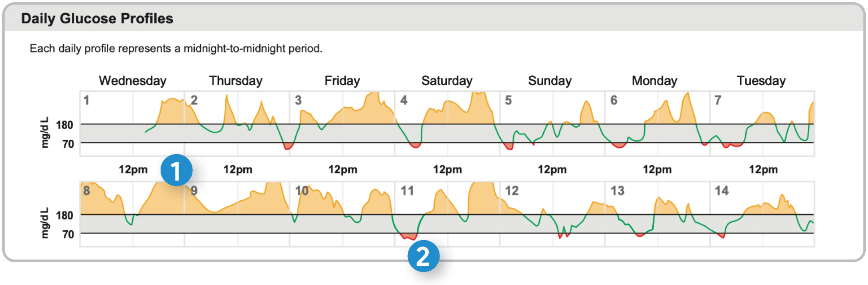868x285 pixels.
Task: Open the Friday day 3 profile cell
Action: point(342,124)
